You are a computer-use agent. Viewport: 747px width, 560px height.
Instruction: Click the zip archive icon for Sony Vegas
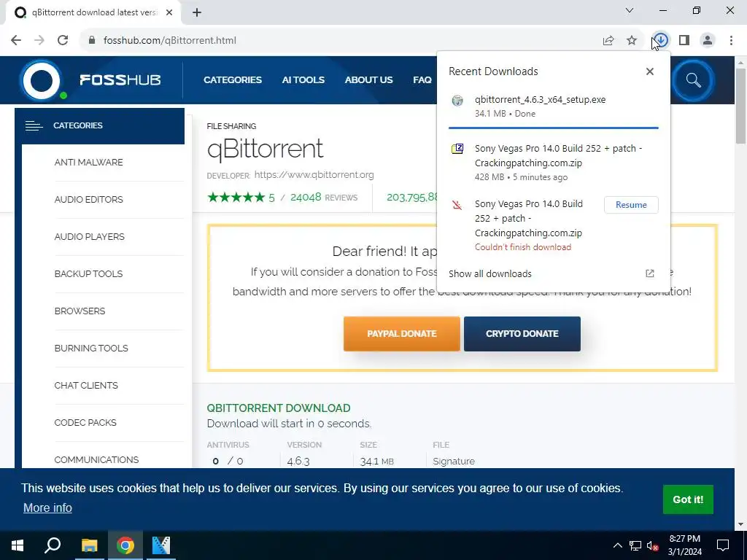(x=457, y=149)
